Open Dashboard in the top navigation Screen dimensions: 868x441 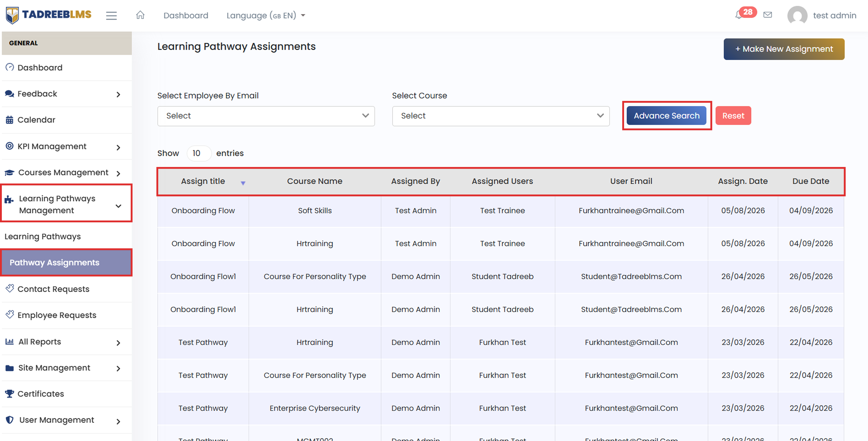(x=186, y=15)
